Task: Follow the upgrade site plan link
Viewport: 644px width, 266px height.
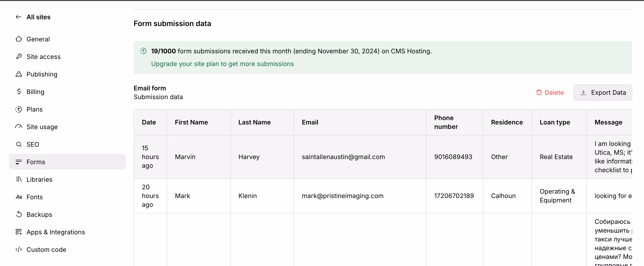Action: tap(222, 64)
